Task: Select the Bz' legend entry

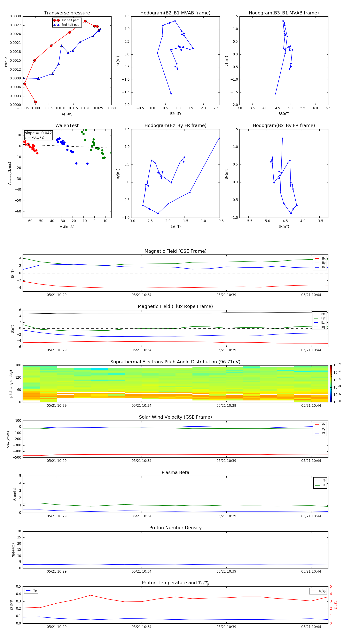Action: 320,323
